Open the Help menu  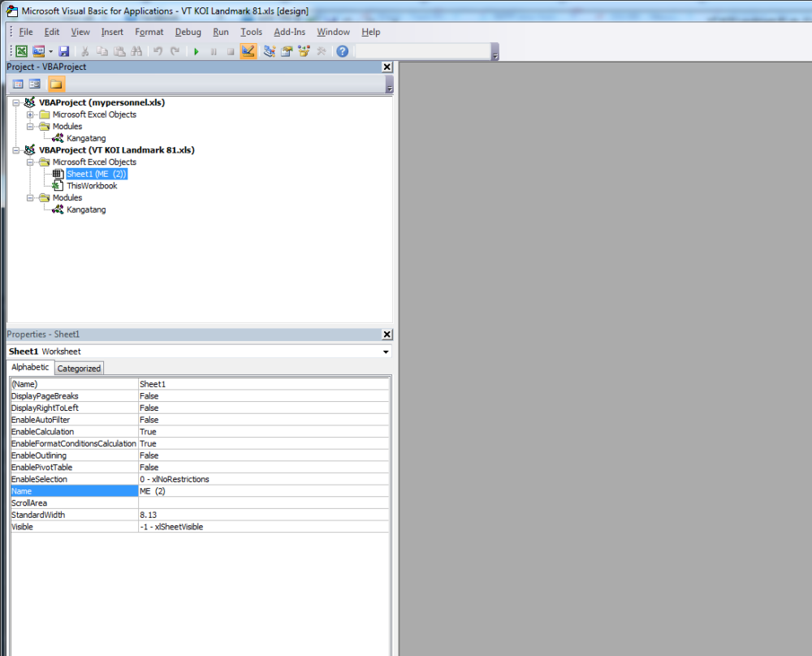pyautogui.click(x=371, y=32)
